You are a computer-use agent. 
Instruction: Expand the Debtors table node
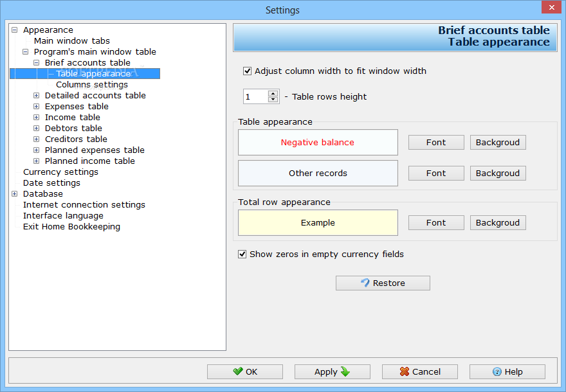pos(36,128)
